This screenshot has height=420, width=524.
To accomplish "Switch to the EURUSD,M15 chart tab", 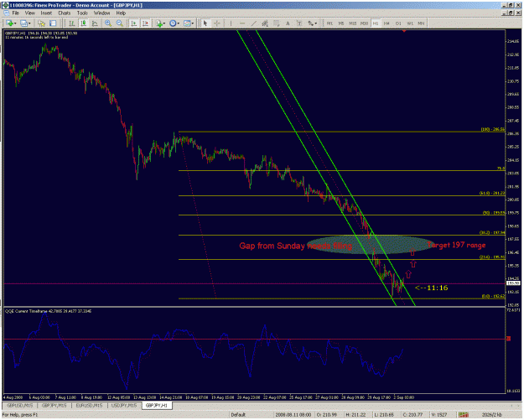I will (89, 406).
